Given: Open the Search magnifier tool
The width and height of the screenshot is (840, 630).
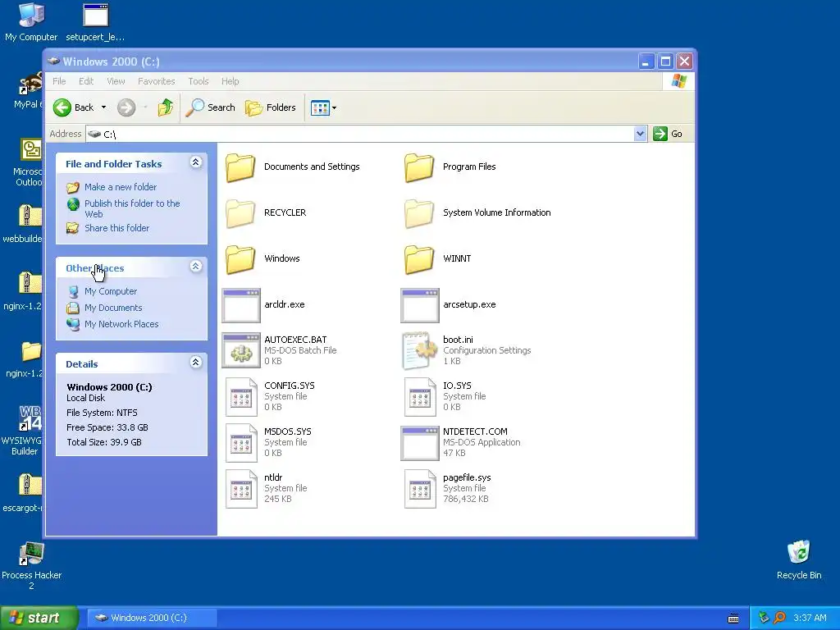Looking at the screenshot, I should (211, 107).
